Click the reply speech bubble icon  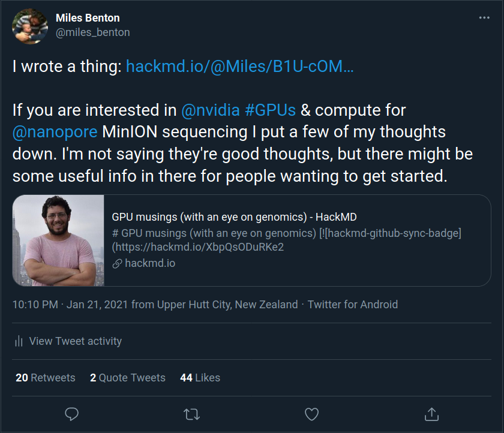(x=71, y=414)
